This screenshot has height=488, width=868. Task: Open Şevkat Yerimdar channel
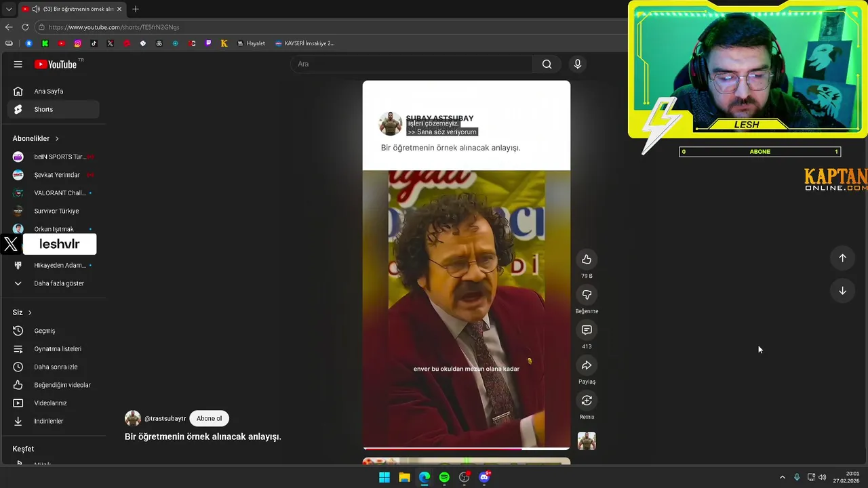pos(53,175)
